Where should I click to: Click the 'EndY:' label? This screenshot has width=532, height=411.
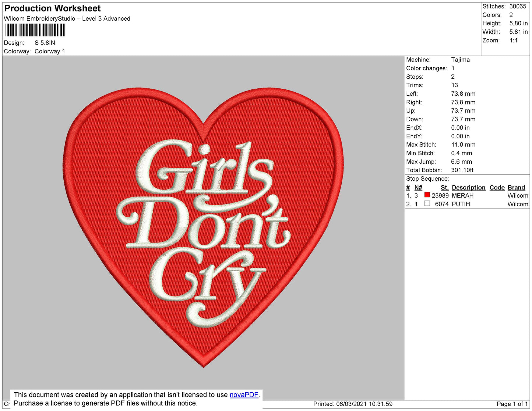414,136
